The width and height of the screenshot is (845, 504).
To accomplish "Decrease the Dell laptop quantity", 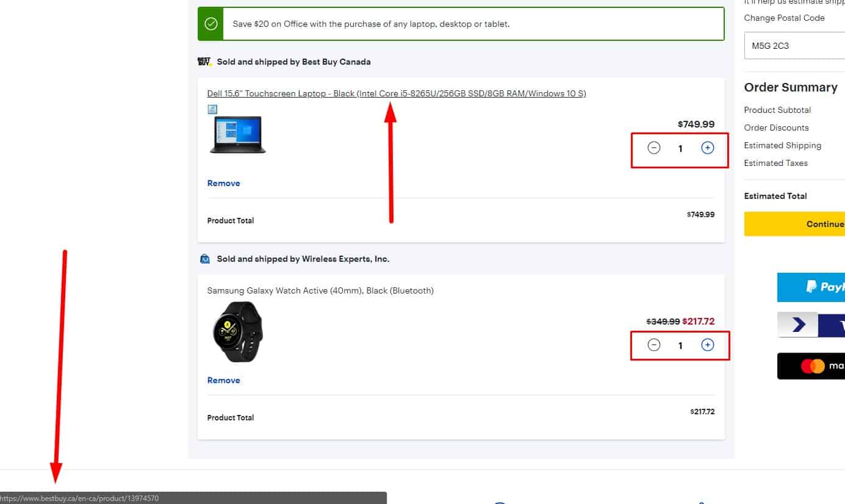I will click(653, 148).
